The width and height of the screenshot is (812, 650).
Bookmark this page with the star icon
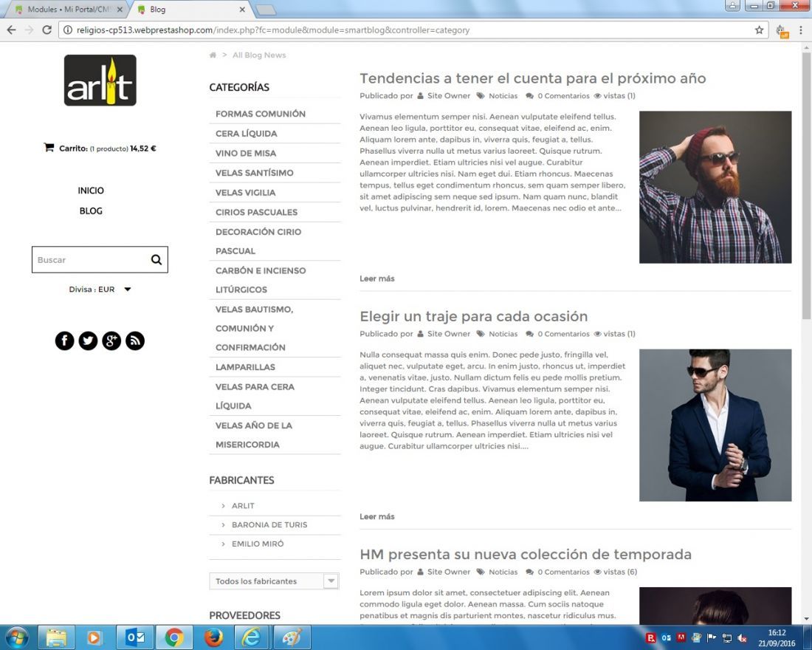click(x=759, y=30)
